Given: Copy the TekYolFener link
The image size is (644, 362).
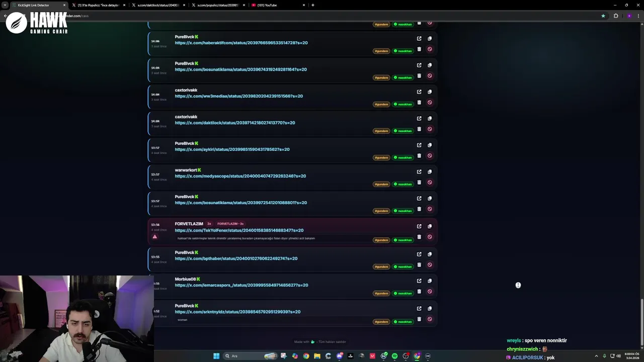Looking at the screenshot, I should click(430, 226).
